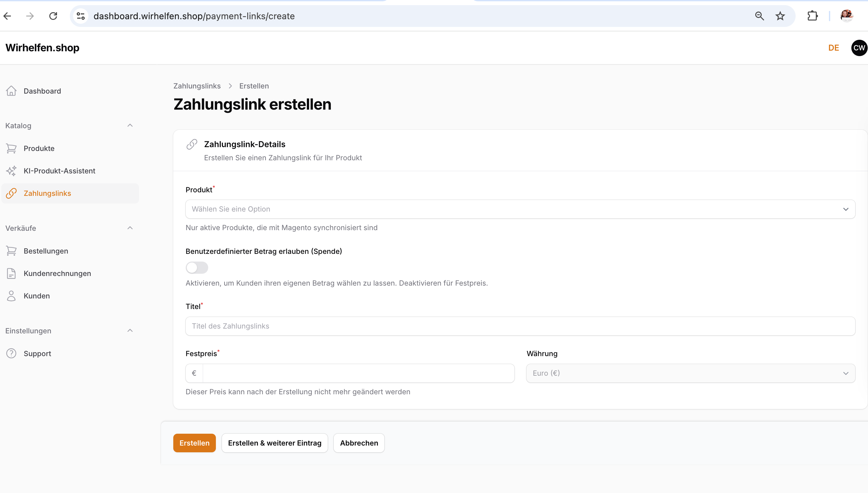Viewport: 868px width, 493px height.
Task: Click the Dashboard home icon
Action: coord(11,91)
